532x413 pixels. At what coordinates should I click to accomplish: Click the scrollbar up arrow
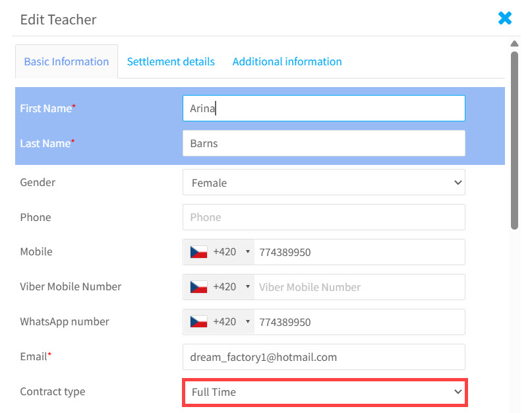coord(515,44)
